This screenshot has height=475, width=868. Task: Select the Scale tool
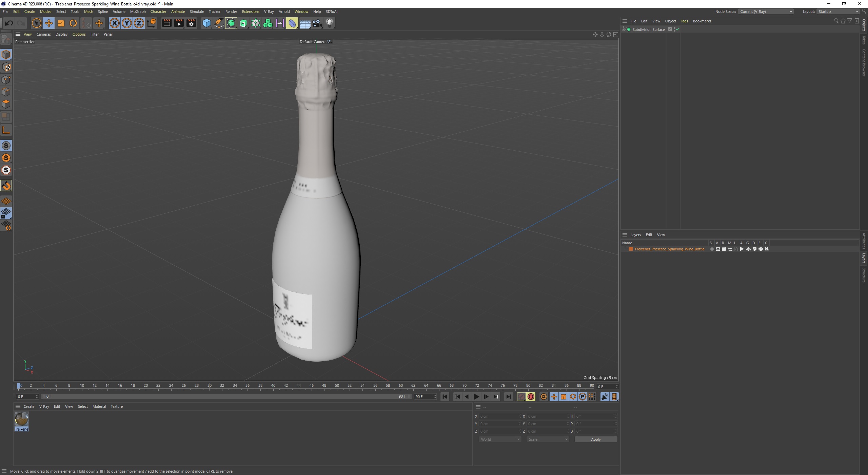point(61,23)
